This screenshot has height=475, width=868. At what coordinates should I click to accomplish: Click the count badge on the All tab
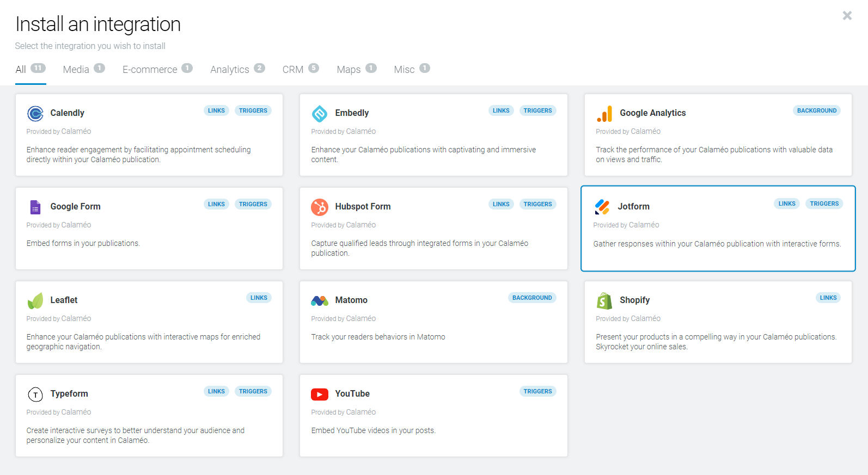38,68
